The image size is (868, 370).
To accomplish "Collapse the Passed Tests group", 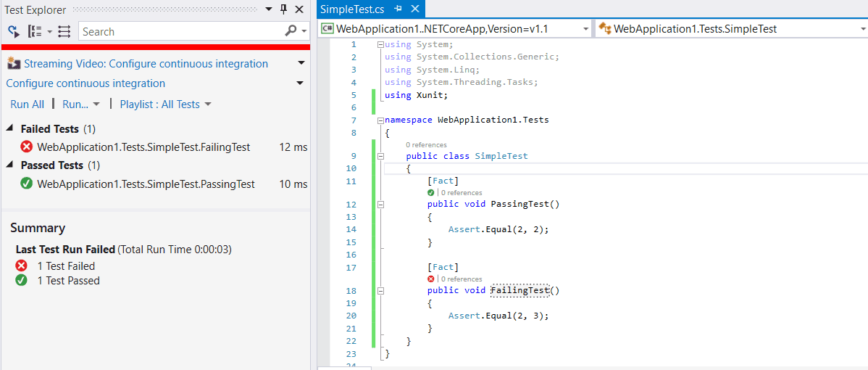I will coord(10,165).
